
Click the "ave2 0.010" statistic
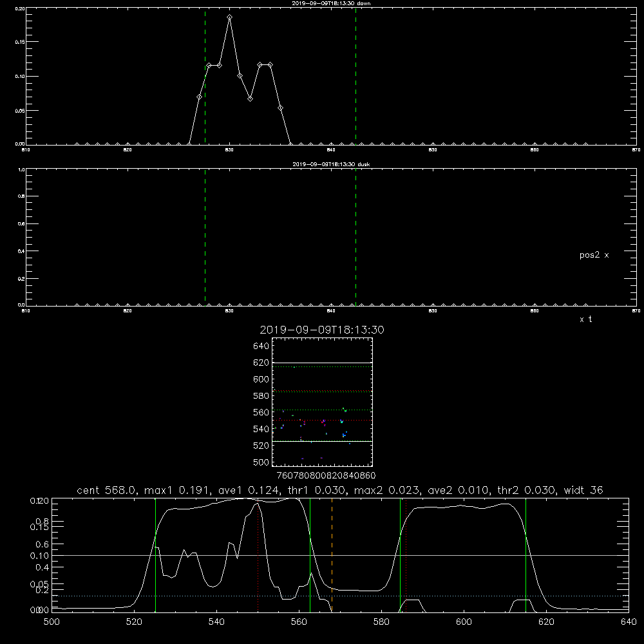pyautogui.click(x=459, y=490)
